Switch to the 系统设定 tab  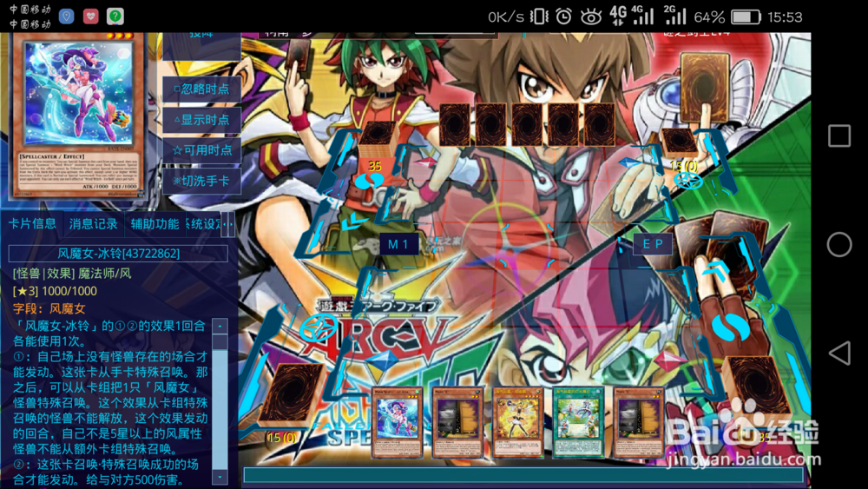click(203, 224)
